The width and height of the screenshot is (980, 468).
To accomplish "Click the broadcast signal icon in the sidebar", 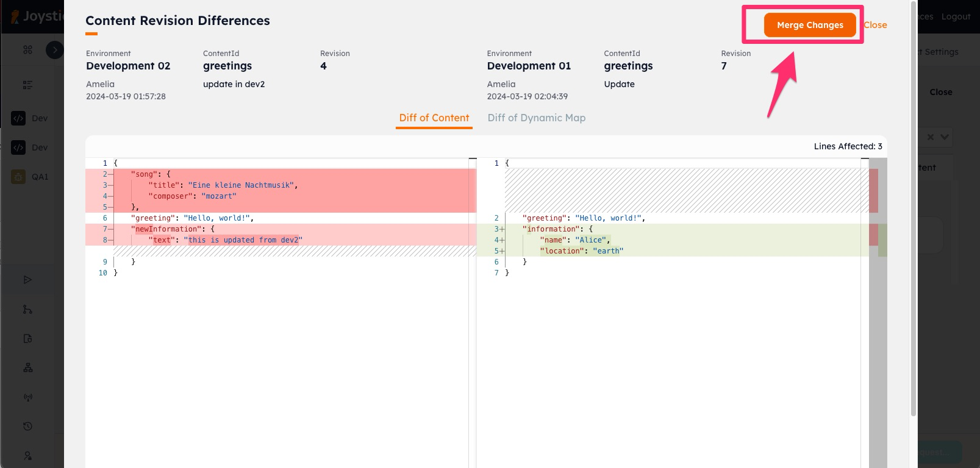I will coord(27,397).
